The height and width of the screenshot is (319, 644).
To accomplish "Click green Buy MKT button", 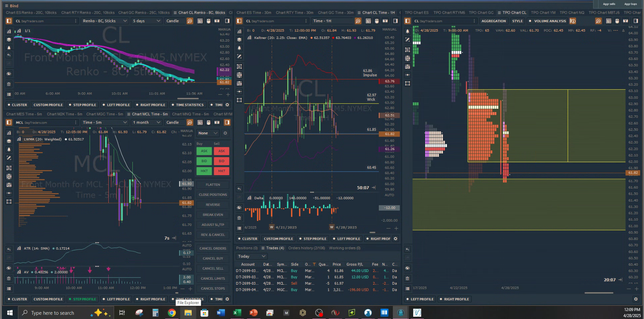I will coord(204,171).
